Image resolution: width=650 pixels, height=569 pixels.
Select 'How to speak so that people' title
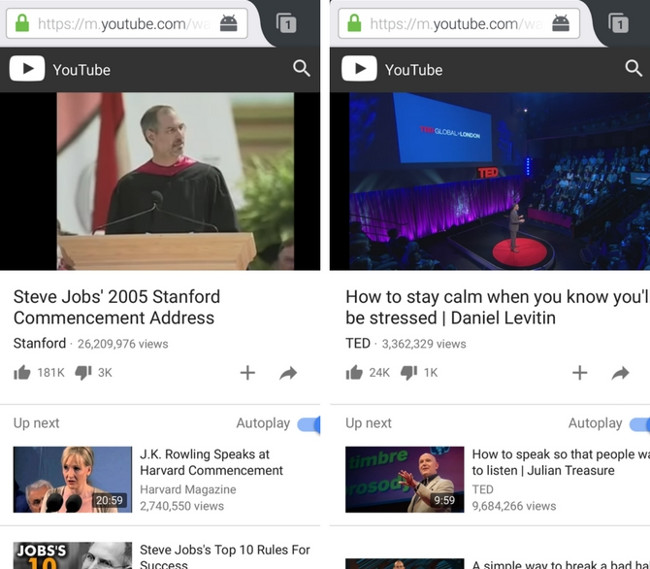point(561,462)
